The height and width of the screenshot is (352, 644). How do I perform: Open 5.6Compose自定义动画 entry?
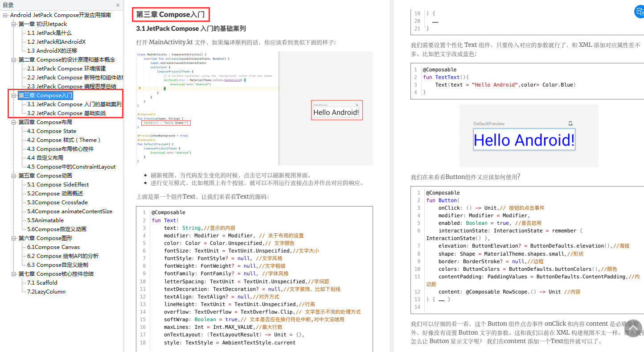[57, 229]
